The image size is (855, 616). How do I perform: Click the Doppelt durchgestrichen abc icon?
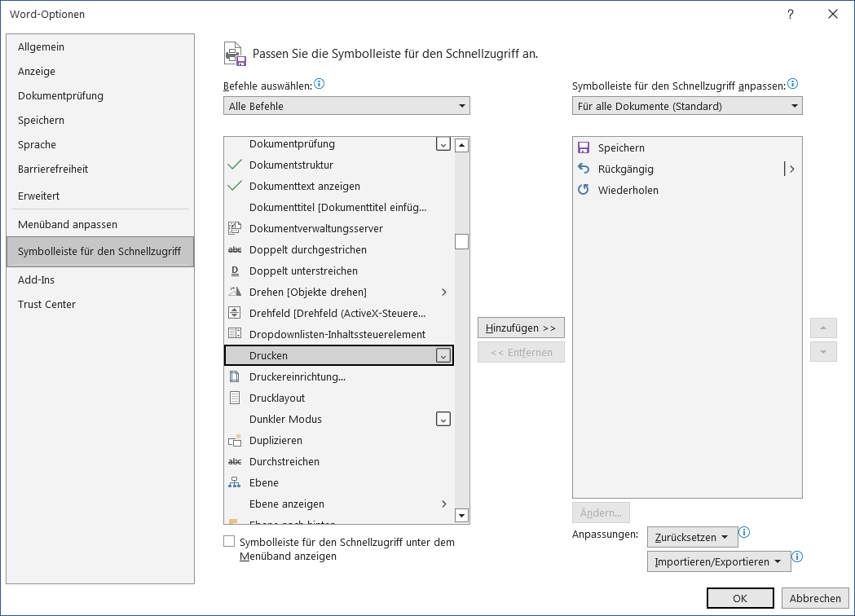tap(235, 249)
